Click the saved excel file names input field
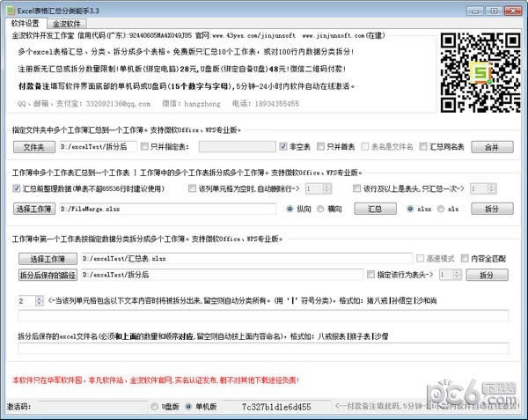The image size is (528, 420). click(263, 349)
